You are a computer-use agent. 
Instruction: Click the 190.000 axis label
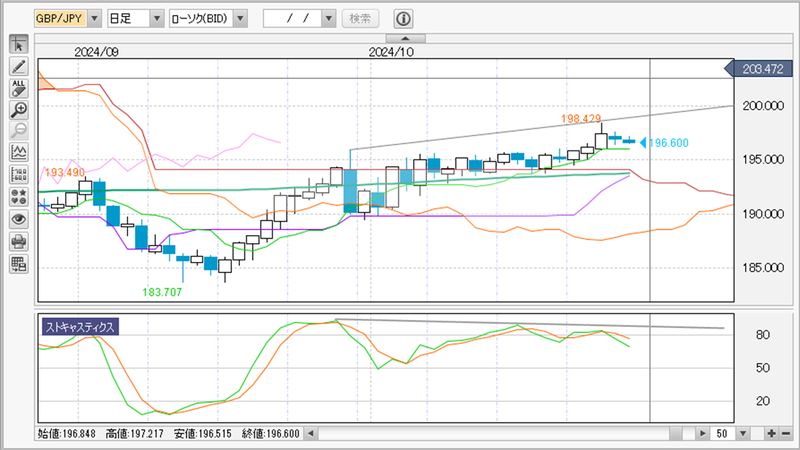(763, 214)
